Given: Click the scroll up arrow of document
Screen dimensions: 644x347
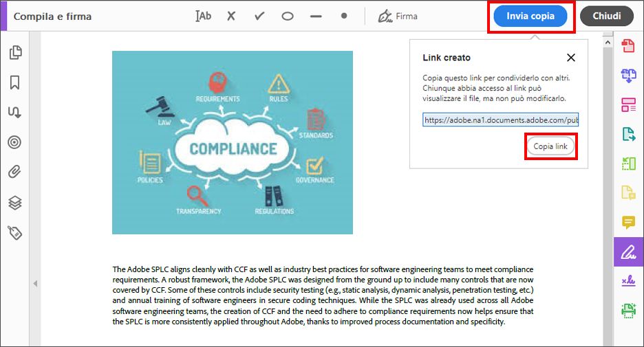Looking at the screenshot, I should 608,42.
